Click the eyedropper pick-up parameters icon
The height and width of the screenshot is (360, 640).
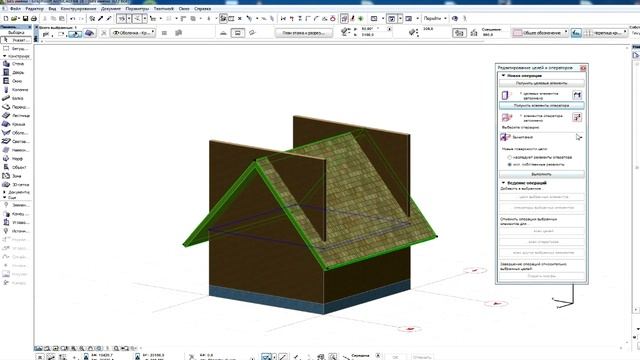point(100,18)
